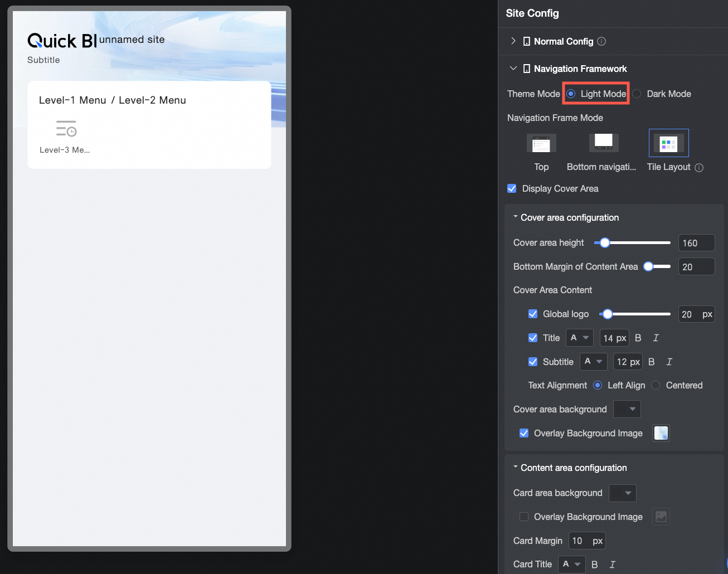Edit the Subtitle font size field
Image resolution: width=728 pixels, height=574 pixels.
pyautogui.click(x=628, y=362)
